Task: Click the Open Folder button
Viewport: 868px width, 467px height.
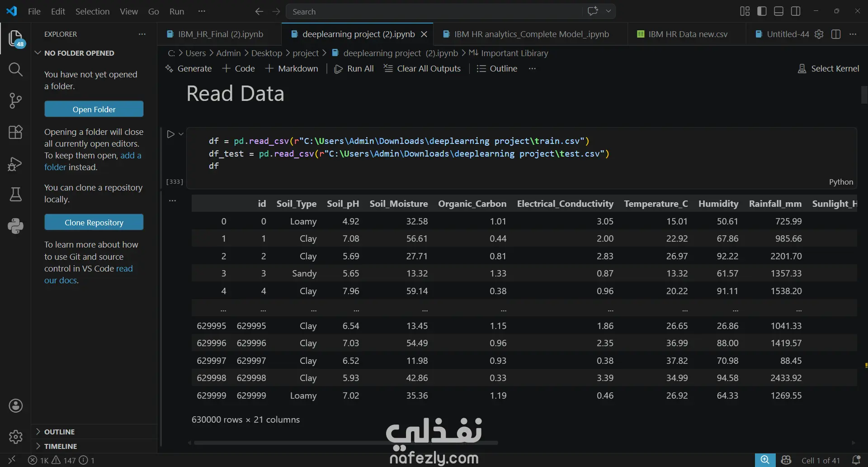Action: (94, 109)
